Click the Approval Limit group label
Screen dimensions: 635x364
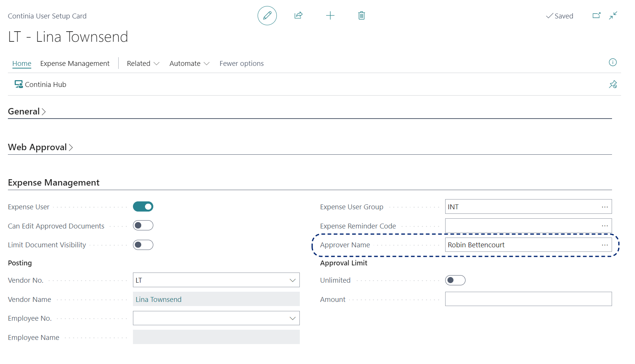[x=343, y=263]
